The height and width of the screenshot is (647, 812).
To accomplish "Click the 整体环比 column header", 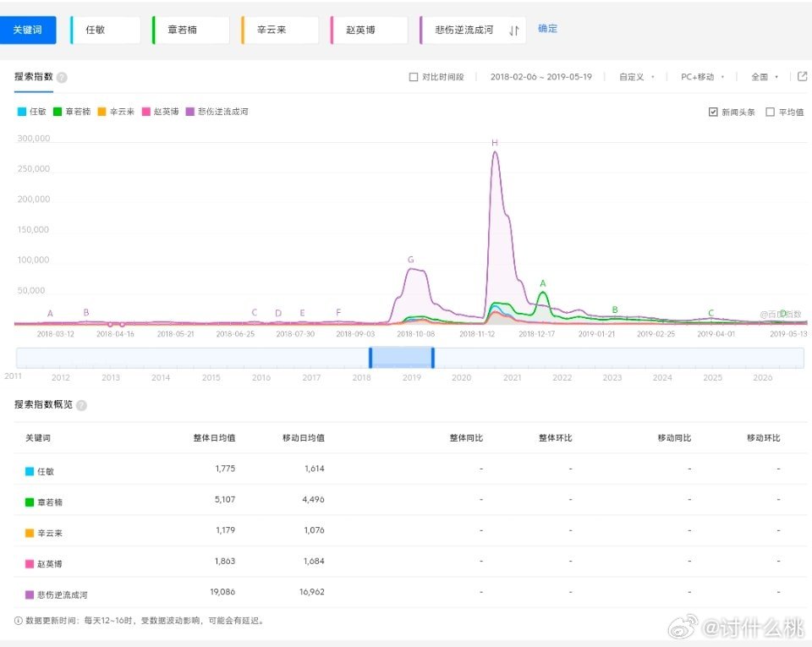I will [x=555, y=438].
